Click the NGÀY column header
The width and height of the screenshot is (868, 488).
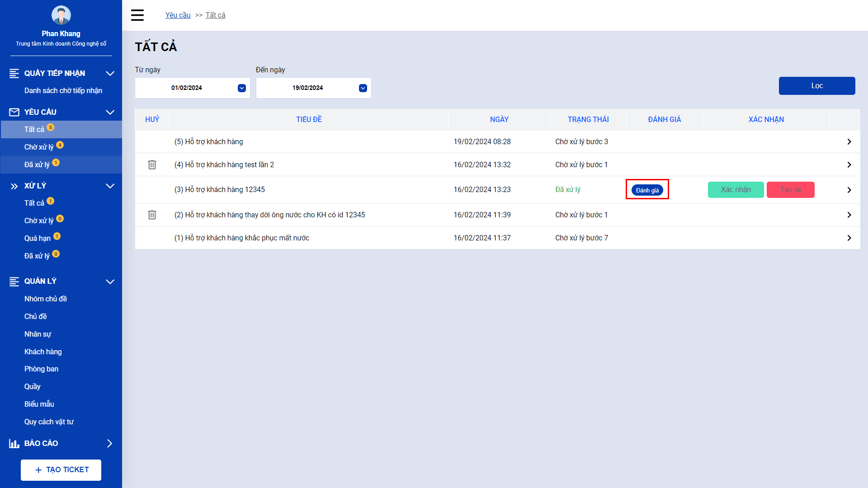500,120
